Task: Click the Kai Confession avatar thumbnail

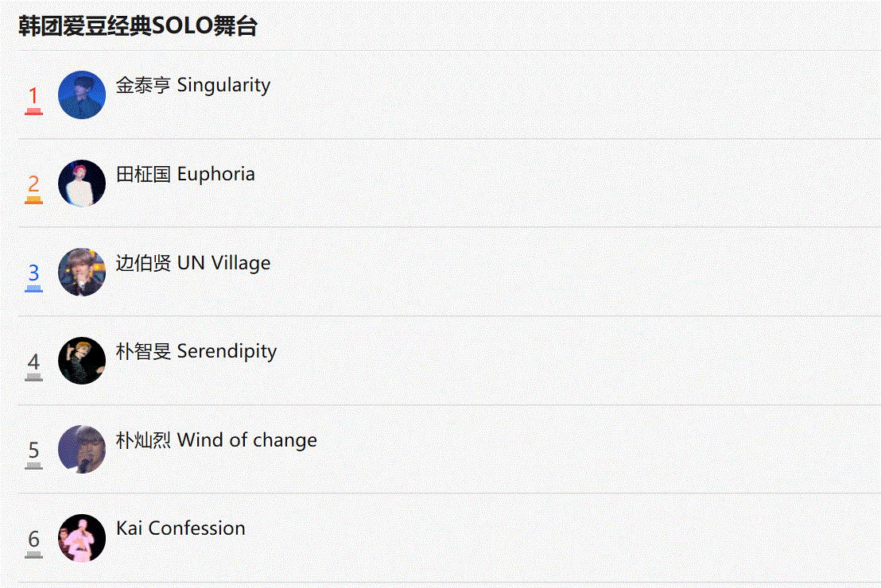Action: [82, 538]
